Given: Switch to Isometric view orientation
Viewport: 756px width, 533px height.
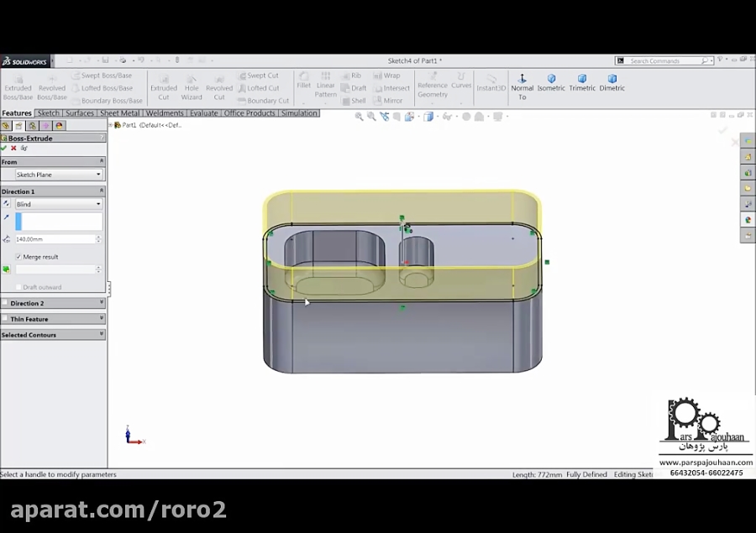Looking at the screenshot, I should pos(551,85).
